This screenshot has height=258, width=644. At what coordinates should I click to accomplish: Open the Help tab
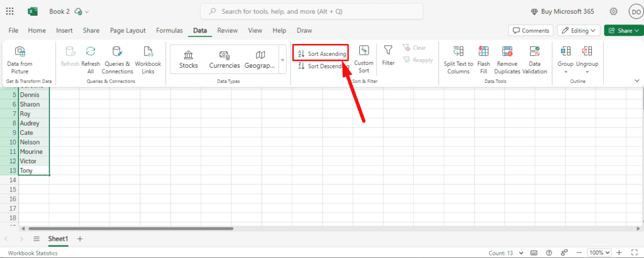click(x=279, y=30)
